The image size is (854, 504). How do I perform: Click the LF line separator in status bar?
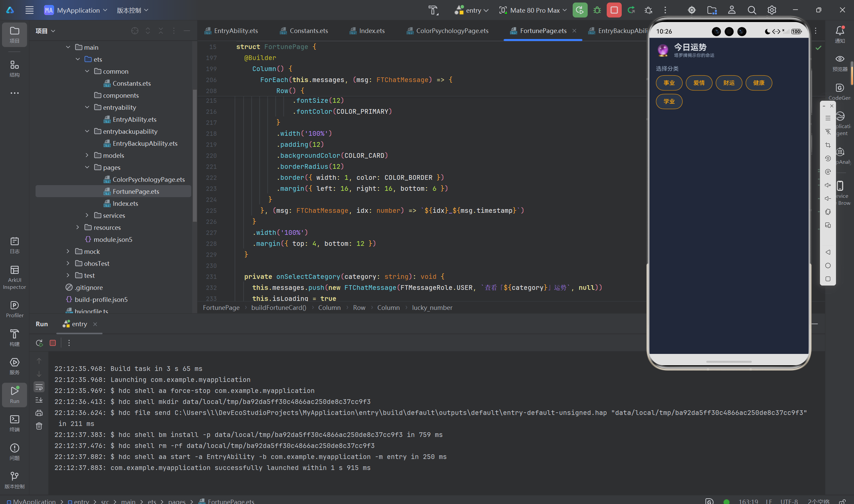(x=769, y=501)
